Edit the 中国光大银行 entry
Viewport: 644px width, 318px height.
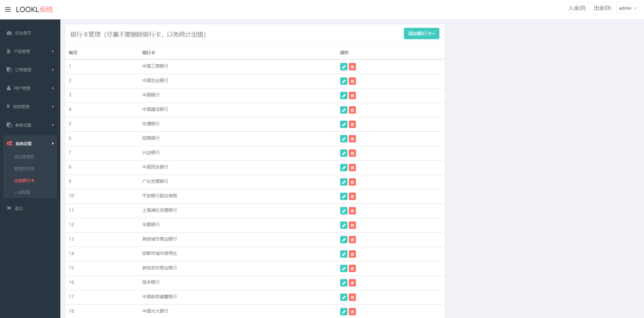[x=344, y=312]
